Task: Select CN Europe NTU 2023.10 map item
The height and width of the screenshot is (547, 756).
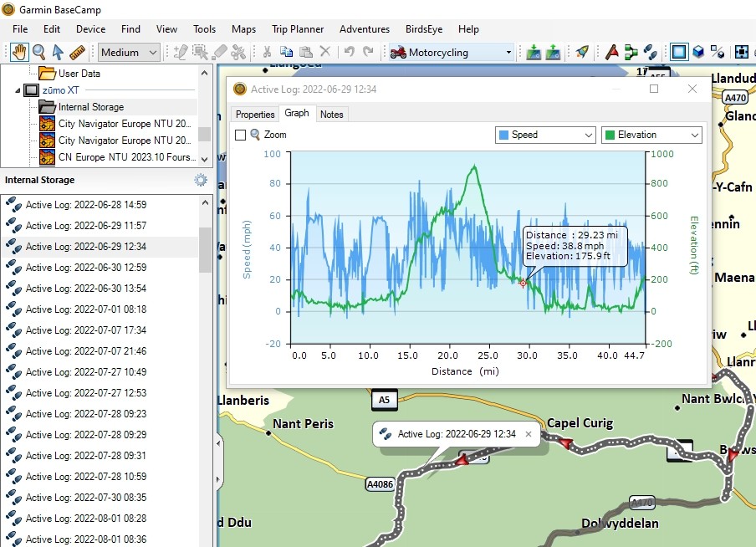Action: (118, 157)
